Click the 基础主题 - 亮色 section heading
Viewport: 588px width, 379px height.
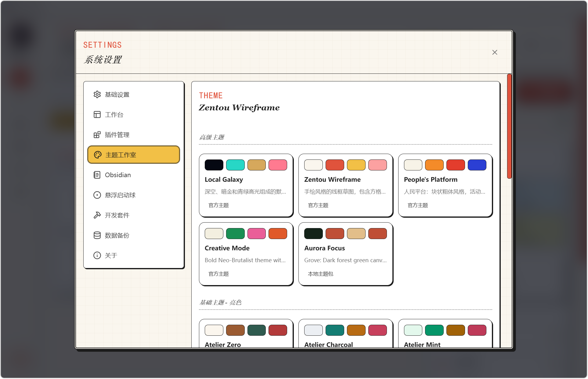click(220, 302)
